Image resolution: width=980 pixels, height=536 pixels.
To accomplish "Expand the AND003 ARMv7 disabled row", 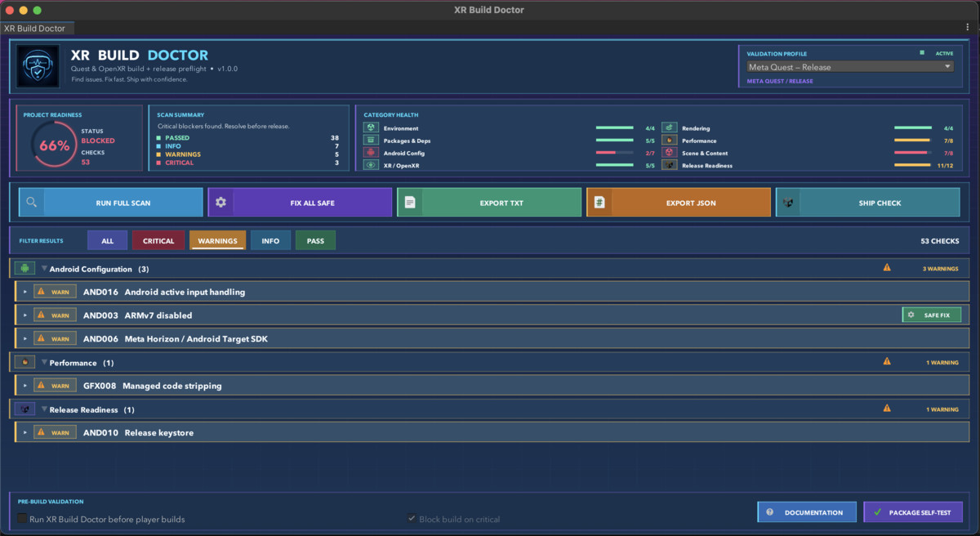I will pos(25,315).
